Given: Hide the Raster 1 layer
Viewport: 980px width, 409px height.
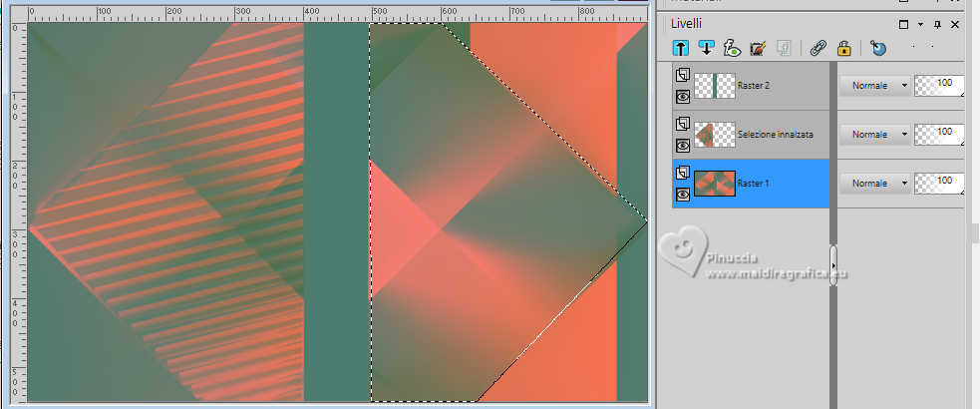Looking at the screenshot, I should 683,194.
